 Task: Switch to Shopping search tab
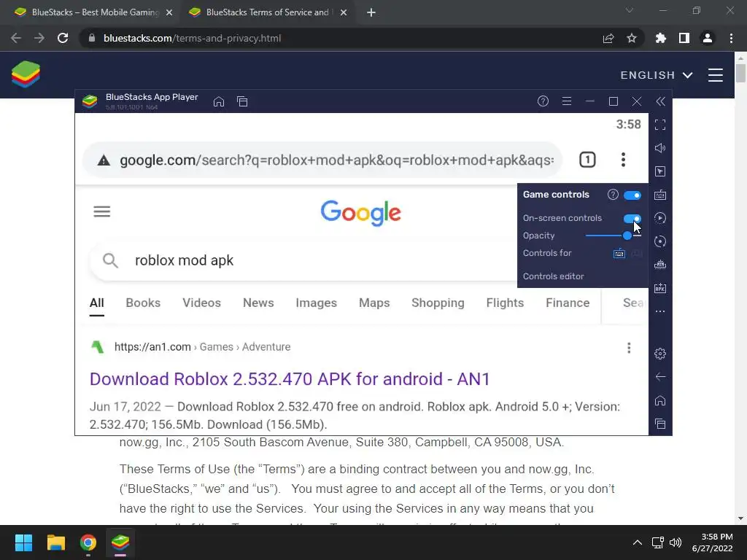coord(438,303)
